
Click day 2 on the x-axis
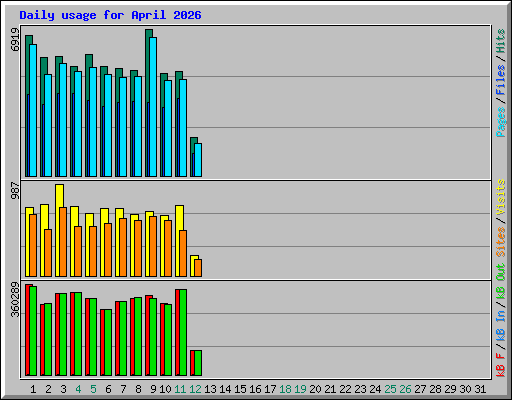click(x=48, y=389)
